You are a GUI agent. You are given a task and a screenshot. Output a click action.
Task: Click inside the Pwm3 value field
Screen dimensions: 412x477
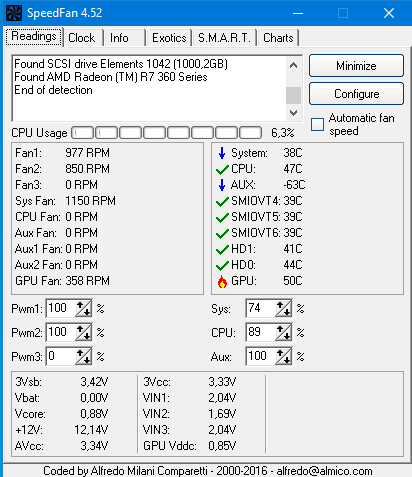click(x=61, y=356)
